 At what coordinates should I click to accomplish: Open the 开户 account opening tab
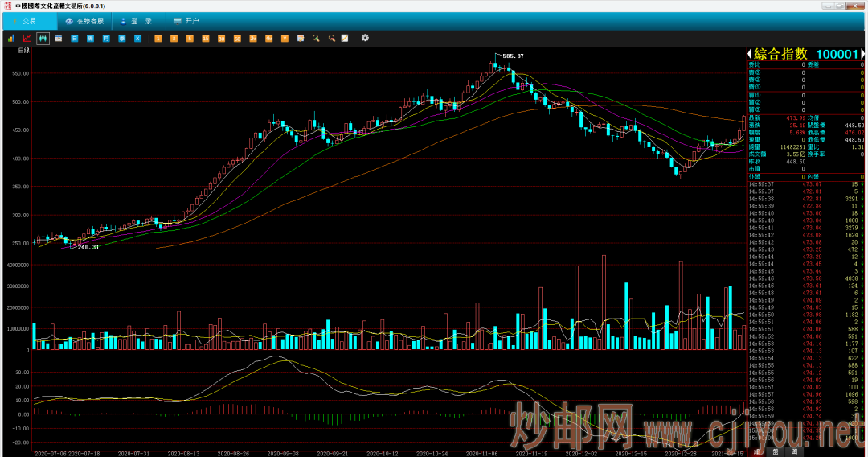(186, 21)
